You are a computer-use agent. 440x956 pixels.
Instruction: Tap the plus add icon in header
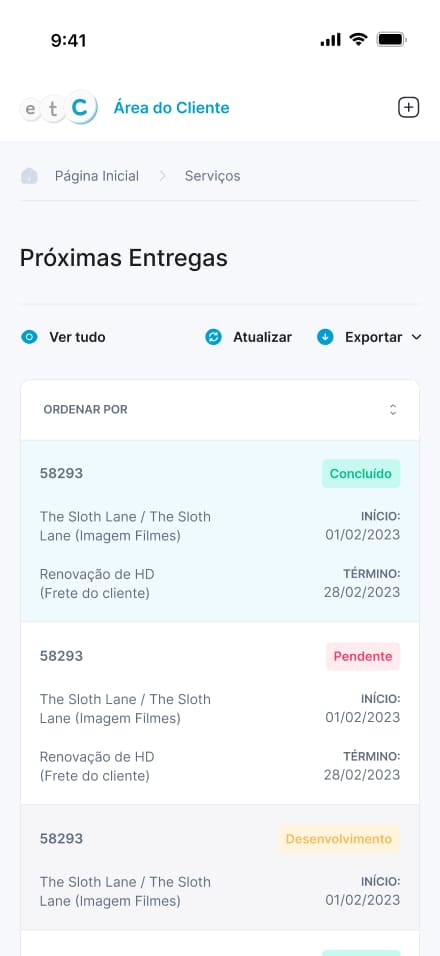click(x=408, y=108)
